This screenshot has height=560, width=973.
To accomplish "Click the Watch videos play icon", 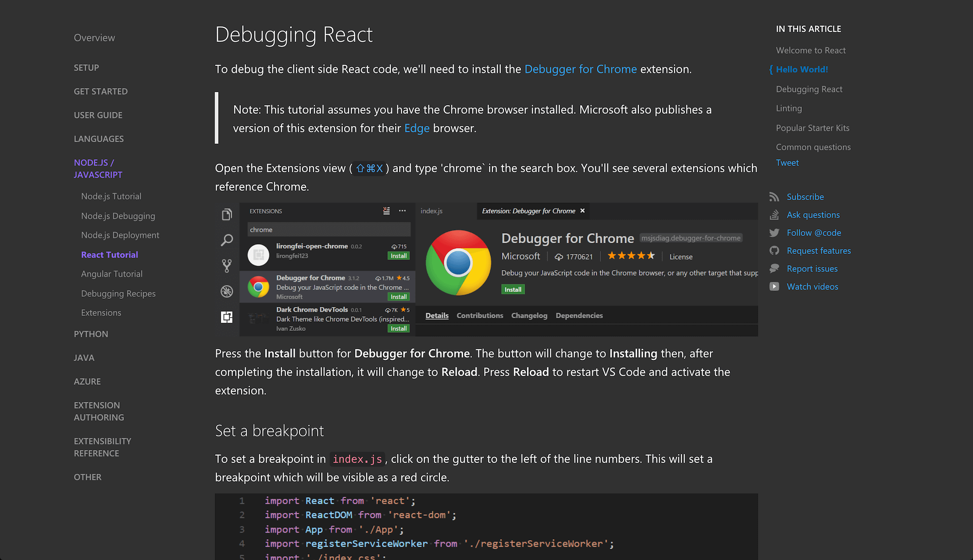I will pyautogui.click(x=775, y=286).
